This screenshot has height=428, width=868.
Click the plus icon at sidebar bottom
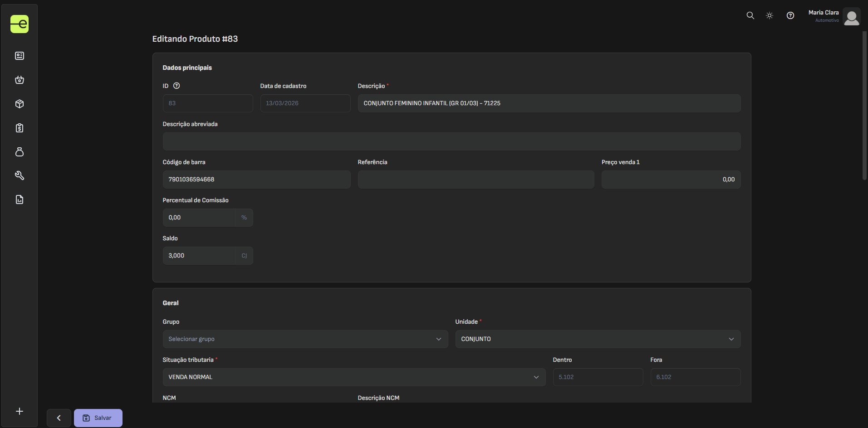[20, 411]
